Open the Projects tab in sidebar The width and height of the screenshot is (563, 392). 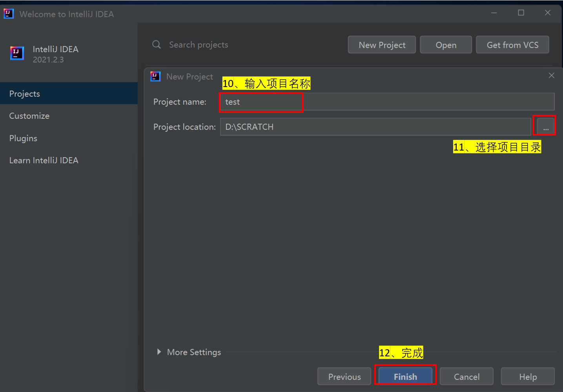pyautogui.click(x=69, y=94)
